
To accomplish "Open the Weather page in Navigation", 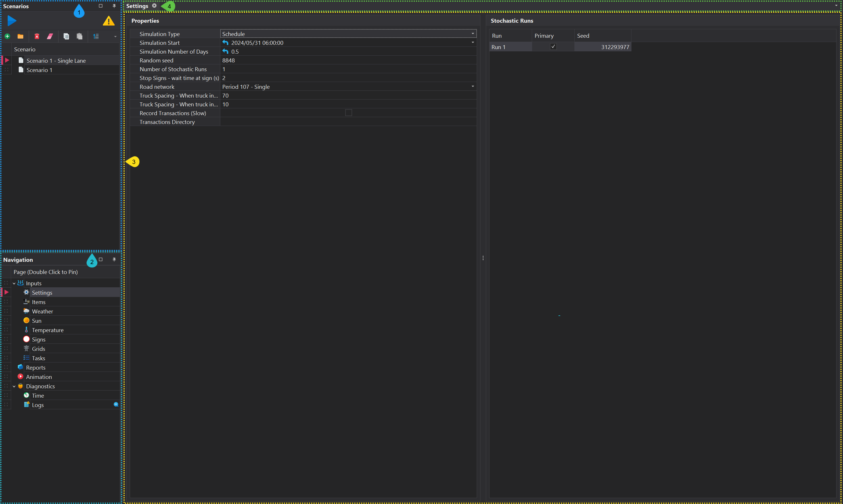I will [43, 311].
